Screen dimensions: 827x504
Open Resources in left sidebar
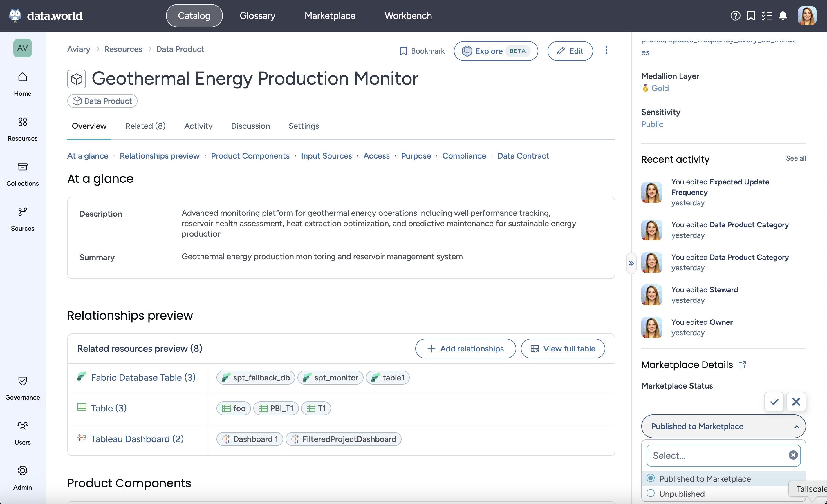(x=22, y=129)
